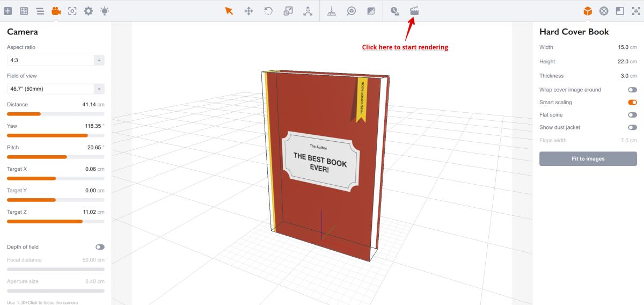Viewport: 644px width, 305px height.
Task: Toggle Wrap cover image around
Action: coord(632,90)
